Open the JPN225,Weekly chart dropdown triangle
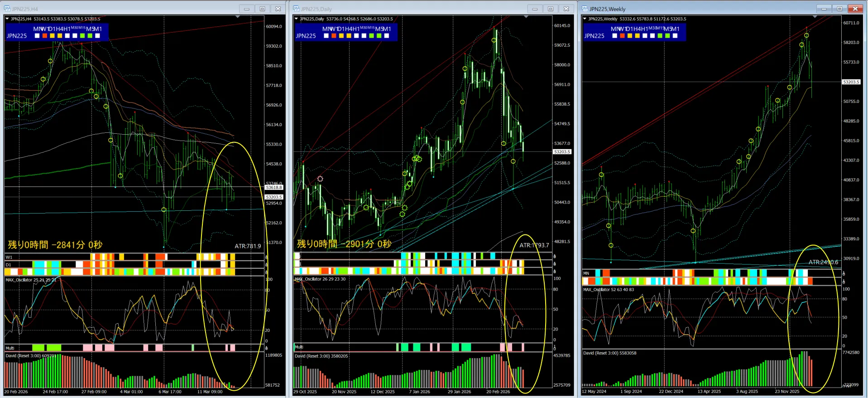868x398 pixels. pyautogui.click(x=585, y=19)
